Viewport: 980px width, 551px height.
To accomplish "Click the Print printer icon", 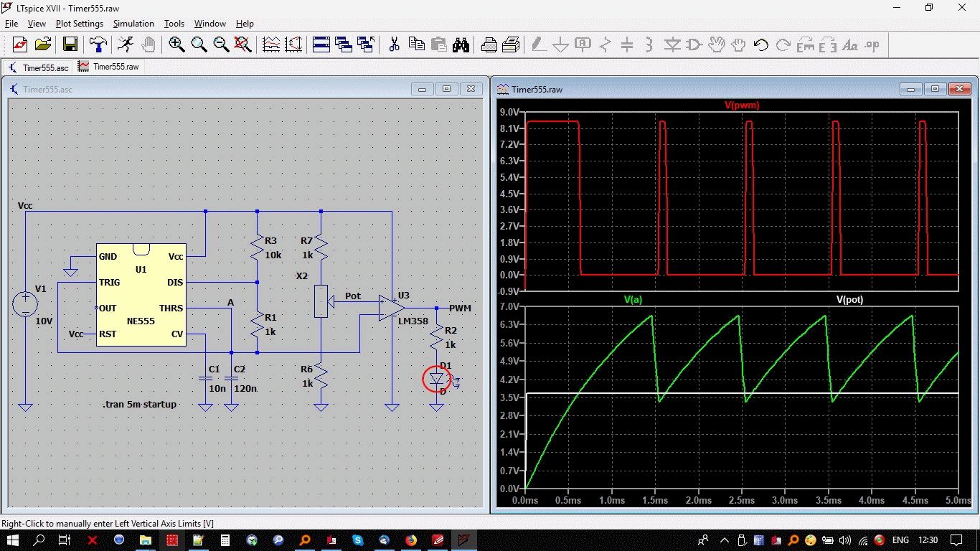I will pyautogui.click(x=489, y=44).
